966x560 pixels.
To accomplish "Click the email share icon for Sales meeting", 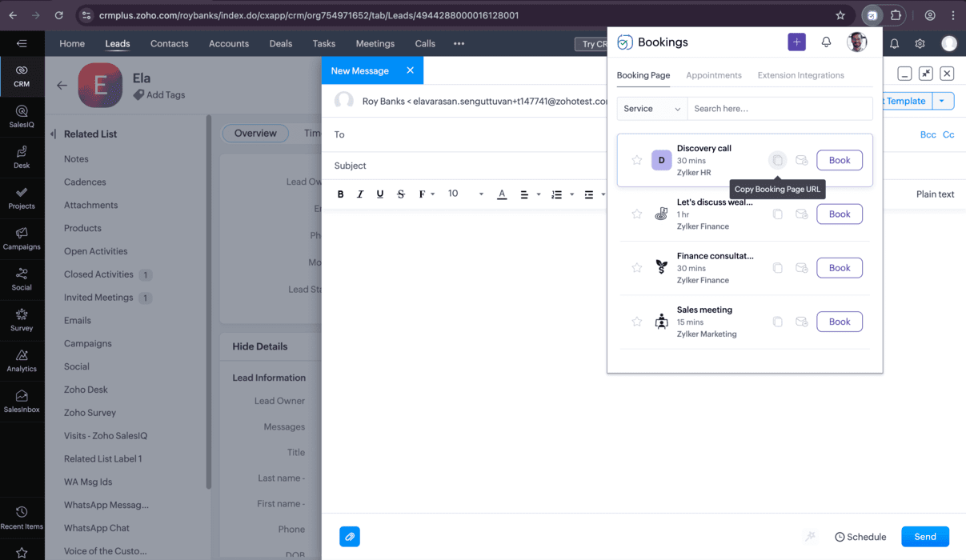I will coord(801,322).
